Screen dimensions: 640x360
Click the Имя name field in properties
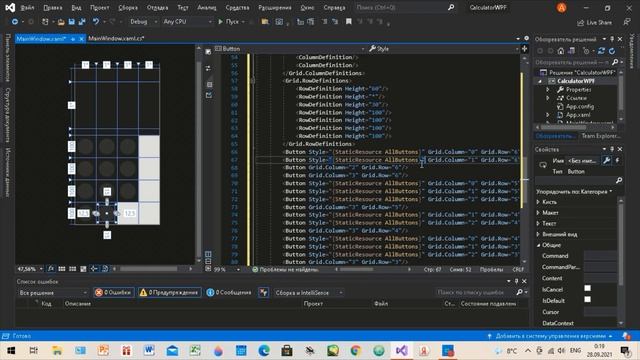point(584,161)
